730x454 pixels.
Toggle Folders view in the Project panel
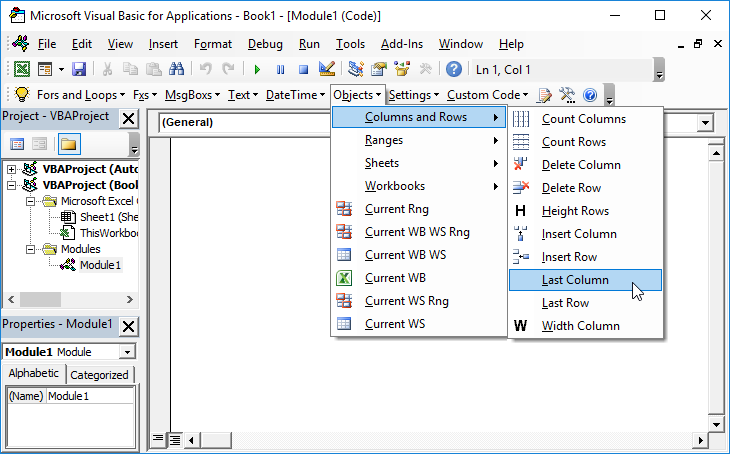pyautogui.click(x=68, y=144)
